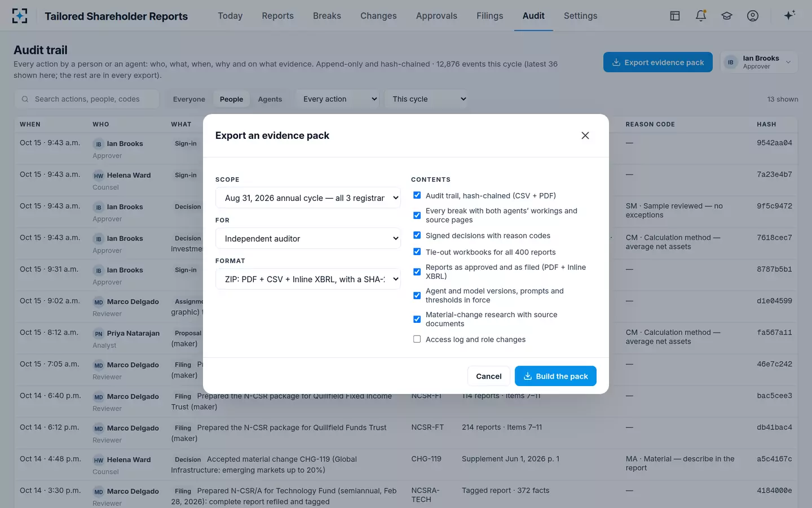
Task: Go to the Approvals tab
Action: click(436, 16)
